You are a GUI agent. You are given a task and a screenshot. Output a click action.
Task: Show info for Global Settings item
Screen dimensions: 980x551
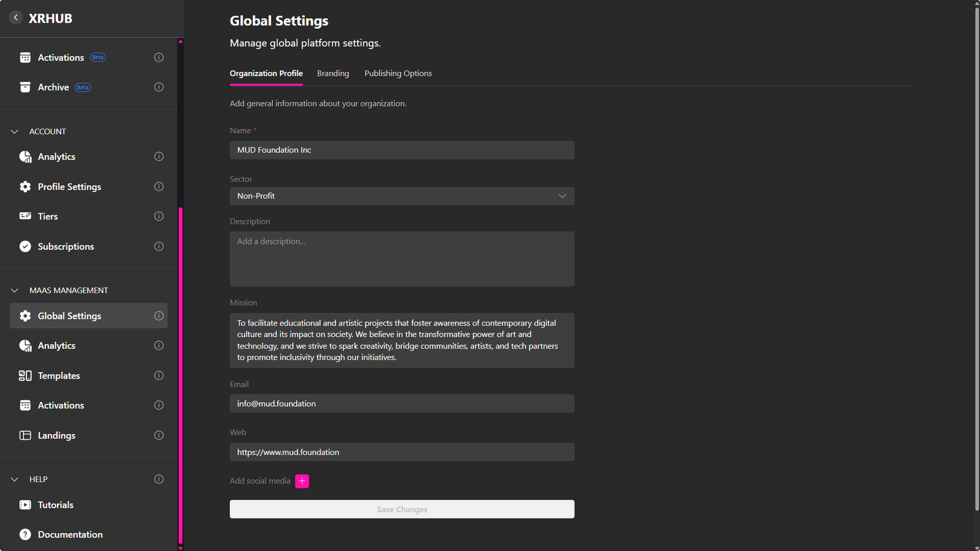point(159,316)
